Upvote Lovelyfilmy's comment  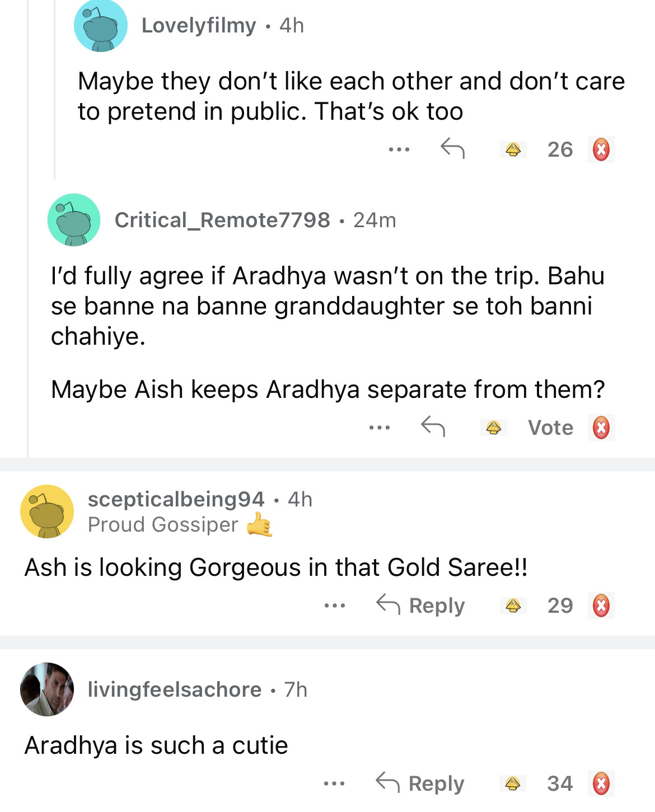click(x=513, y=149)
